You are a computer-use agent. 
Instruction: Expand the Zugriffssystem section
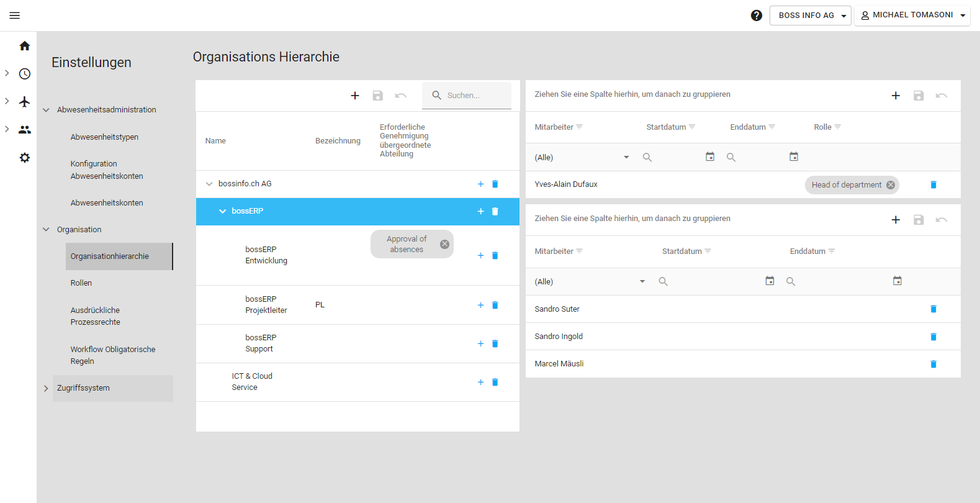46,388
